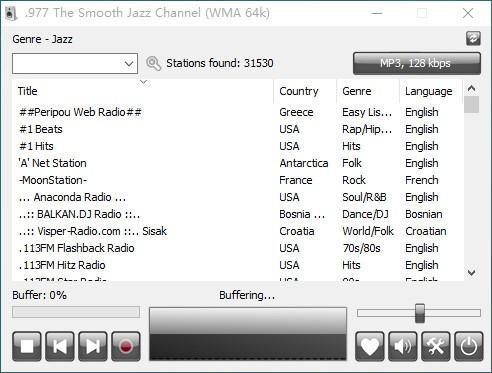492x373 pixels.
Task: Click the Folk genre cell
Action: coord(352,163)
